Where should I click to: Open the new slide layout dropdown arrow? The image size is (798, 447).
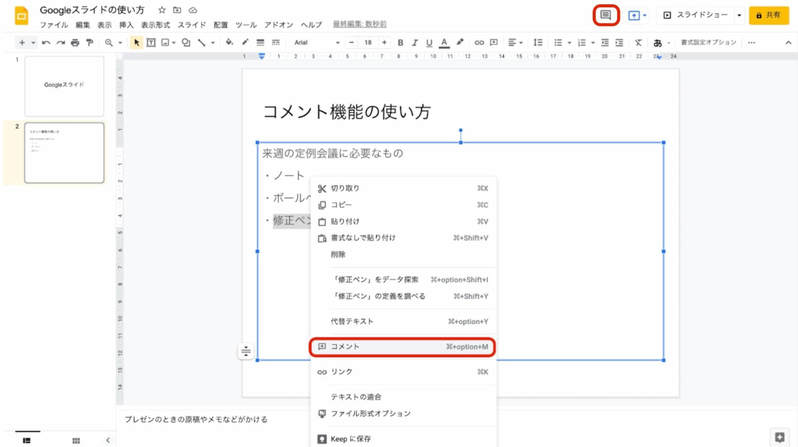coord(33,43)
